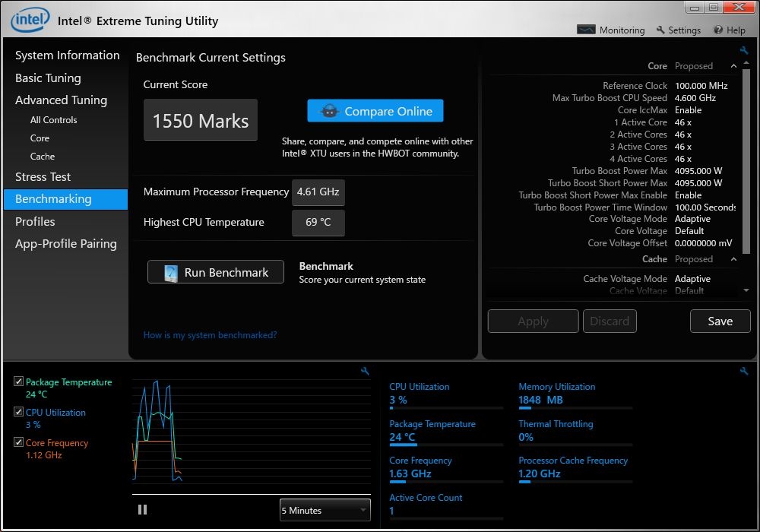Open the How is my system benchmarked link

(210, 335)
